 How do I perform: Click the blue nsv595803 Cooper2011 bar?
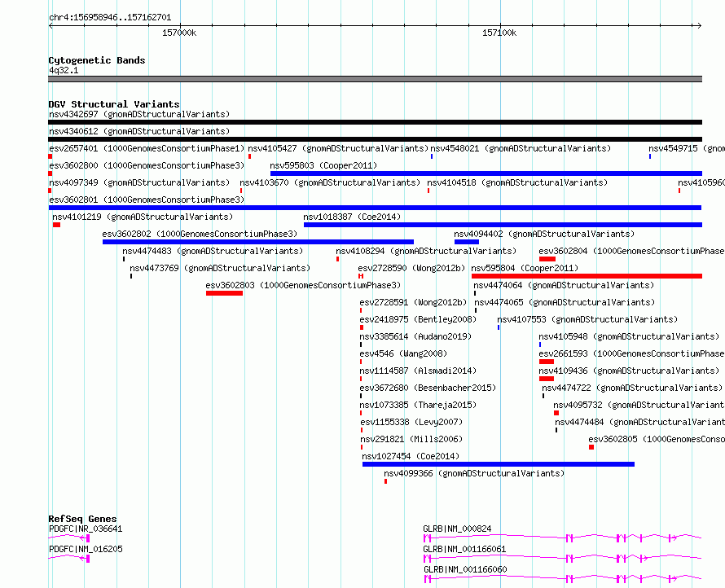486,173
